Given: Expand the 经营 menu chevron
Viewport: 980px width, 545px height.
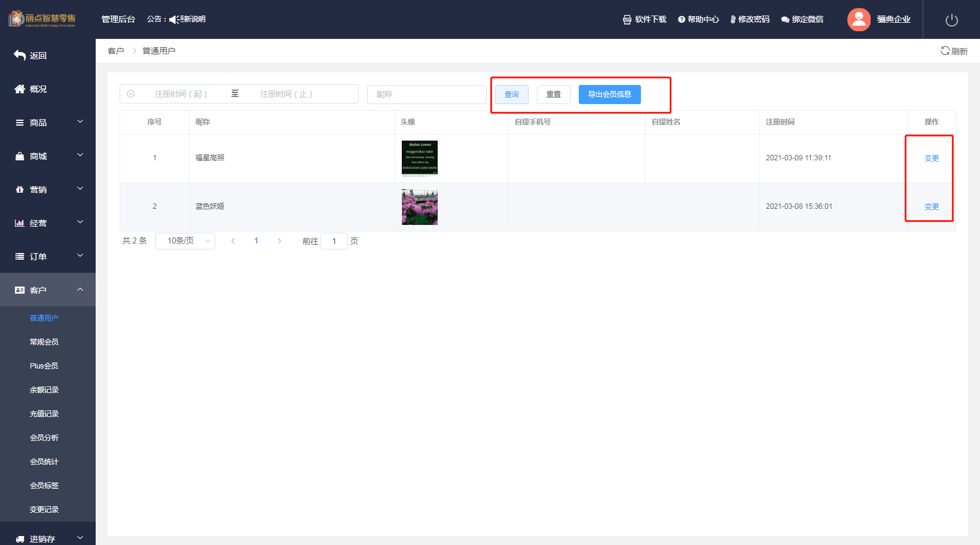Looking at the screenshot, I should [80, 222].
